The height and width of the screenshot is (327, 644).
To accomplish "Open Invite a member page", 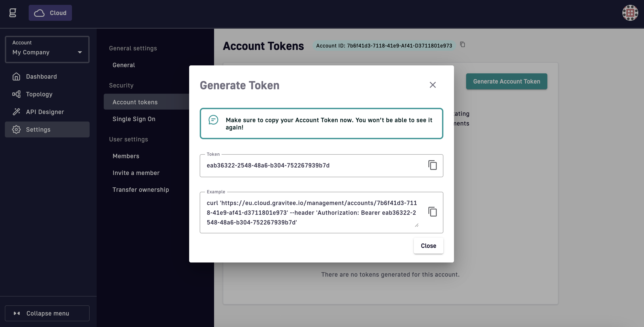I will (x=136, y=173).
